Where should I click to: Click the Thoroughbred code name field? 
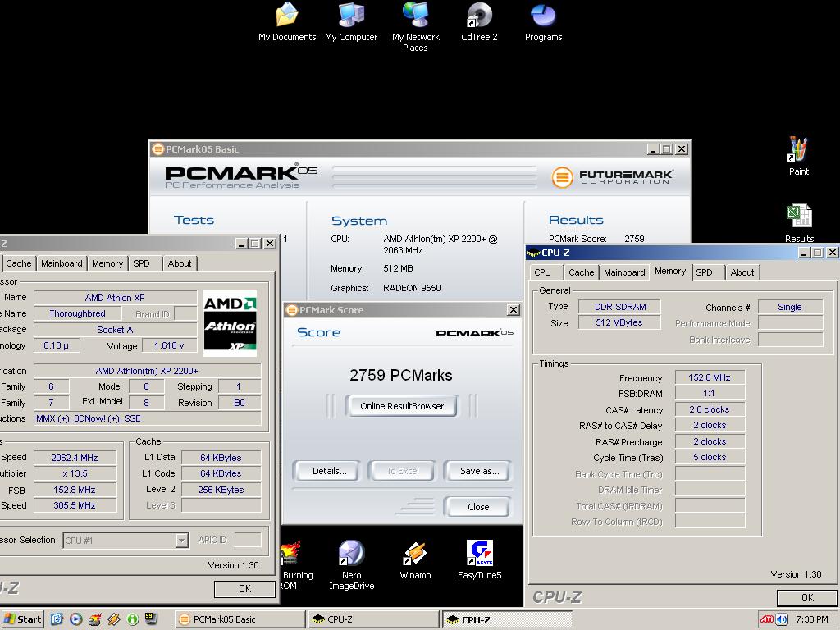(78, 313)
